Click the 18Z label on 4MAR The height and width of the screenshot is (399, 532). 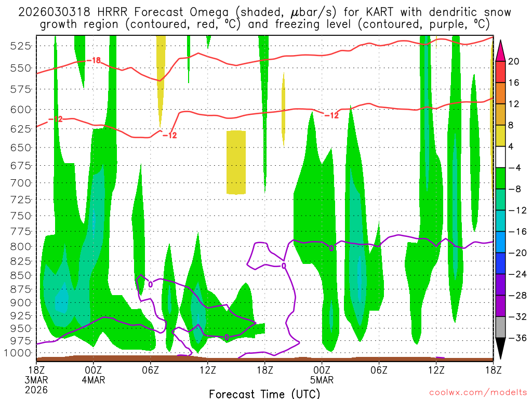coord(265,370)
